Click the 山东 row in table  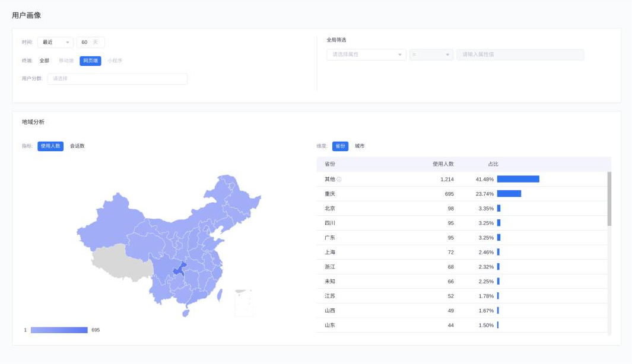(462, 325)
